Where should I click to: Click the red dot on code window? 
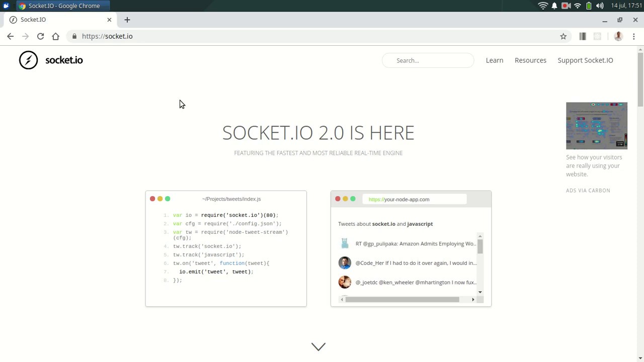pos(152,199)
